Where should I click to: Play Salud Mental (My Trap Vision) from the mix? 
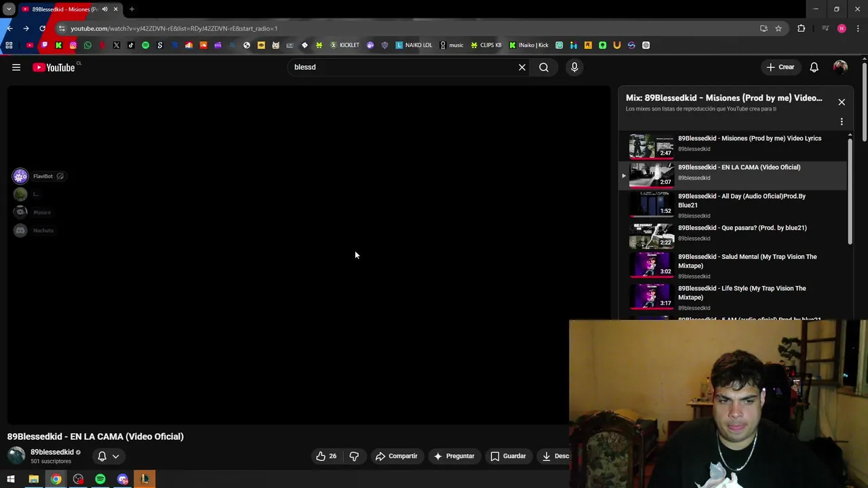[x=734, y=265]
